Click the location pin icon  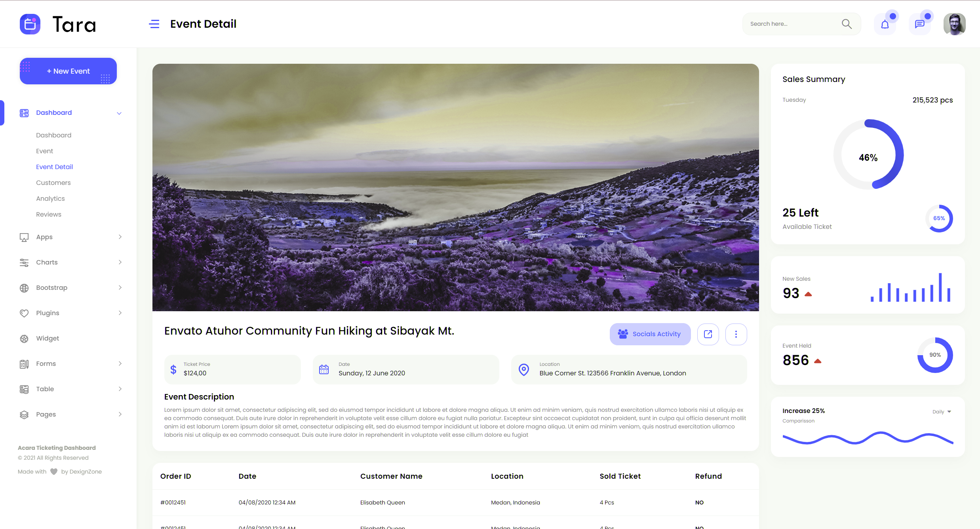524,369
